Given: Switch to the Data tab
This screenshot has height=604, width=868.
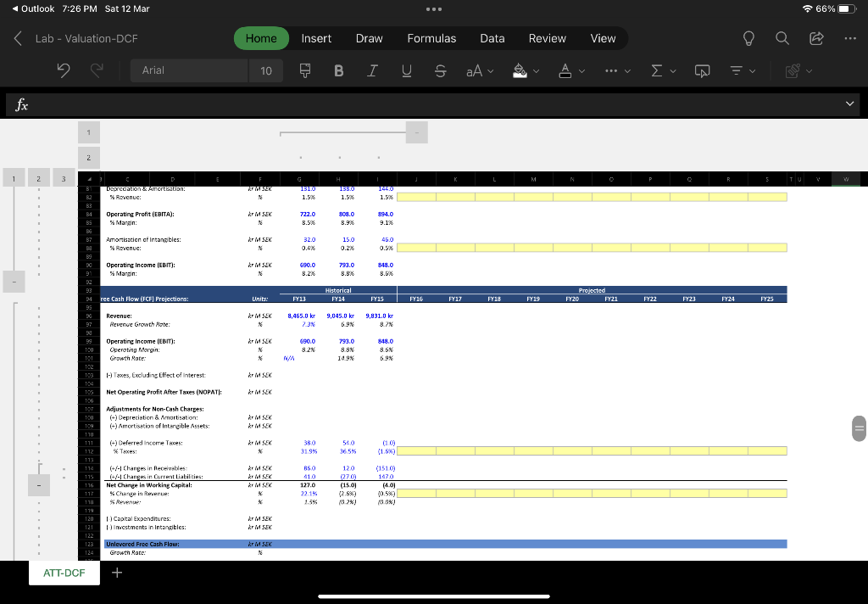Looking at the screenshot, I should coord(492,38).
